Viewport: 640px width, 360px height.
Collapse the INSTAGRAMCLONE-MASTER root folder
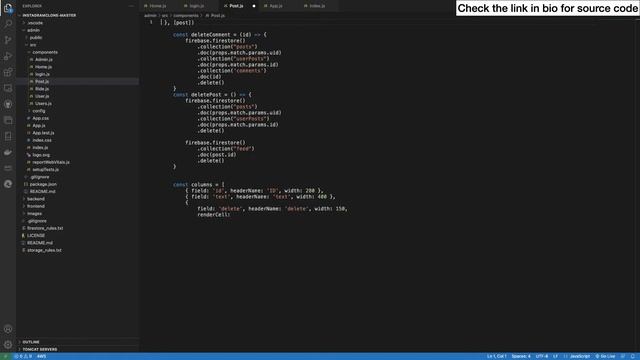tap(49, 16)
